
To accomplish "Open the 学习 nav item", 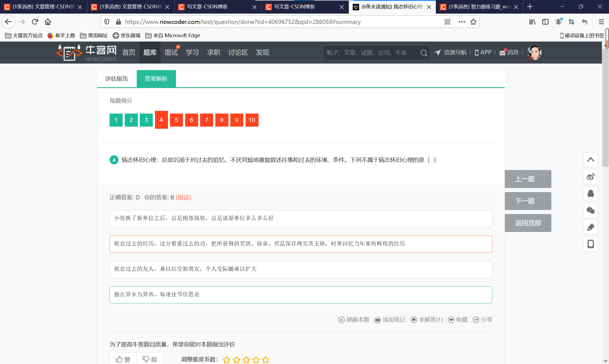I will point(192,52).
